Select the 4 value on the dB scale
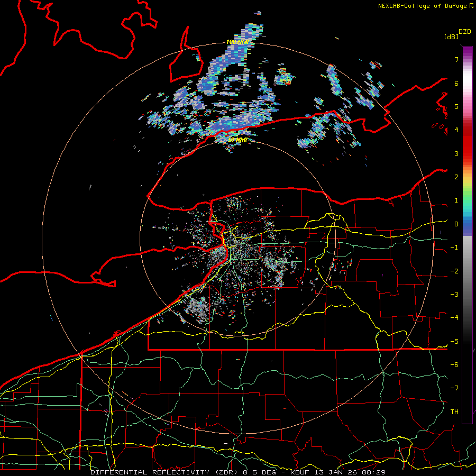The width and height of the screenshot is (476, 476). (456, 130)
